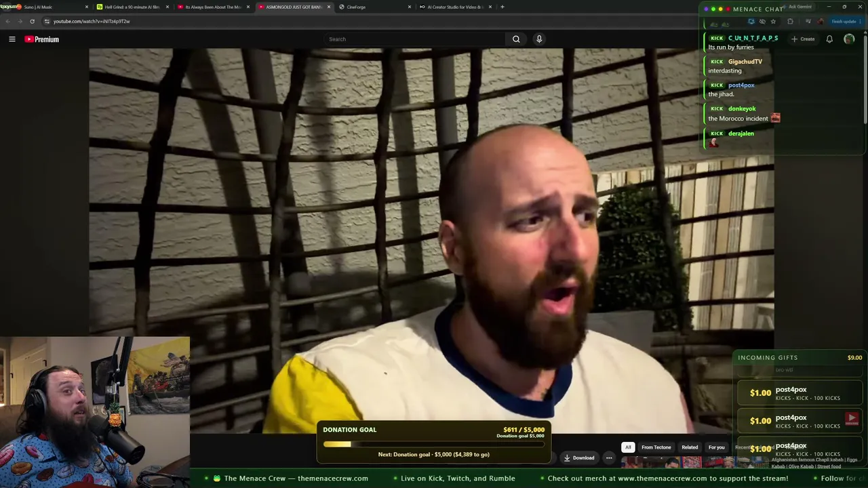Go back with the browser back arrow
This screenshot has width=868, height=488.
pyautogui.click(x=7, y=21)
